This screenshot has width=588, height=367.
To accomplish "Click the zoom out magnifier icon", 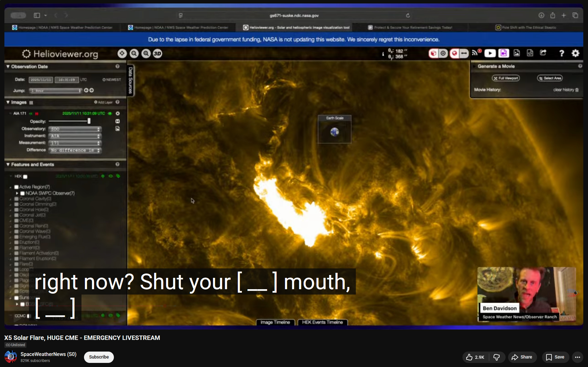I will 134,54.
